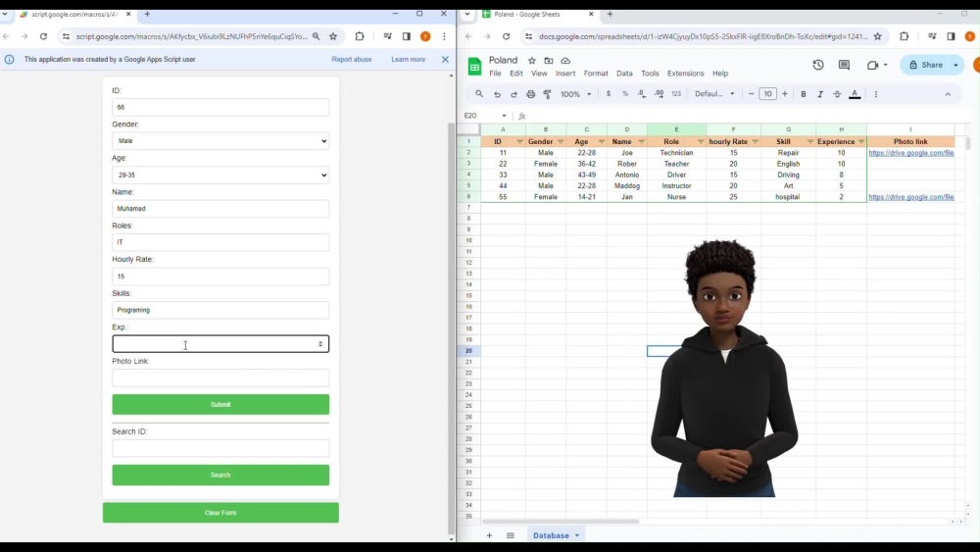Image resolution: width=980 pixels, height=552 pixels.
Task: Open filter on the Role column header
Action: (701, 142)
